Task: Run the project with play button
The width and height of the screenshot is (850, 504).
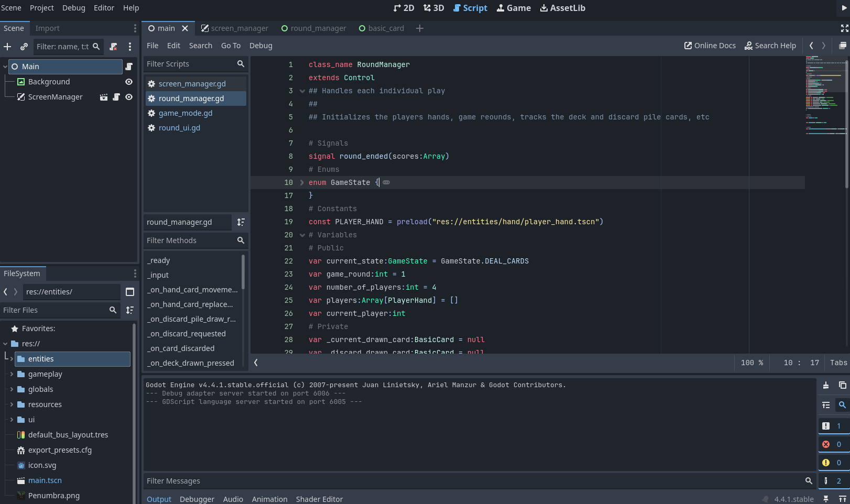Action: click(844, 8)
